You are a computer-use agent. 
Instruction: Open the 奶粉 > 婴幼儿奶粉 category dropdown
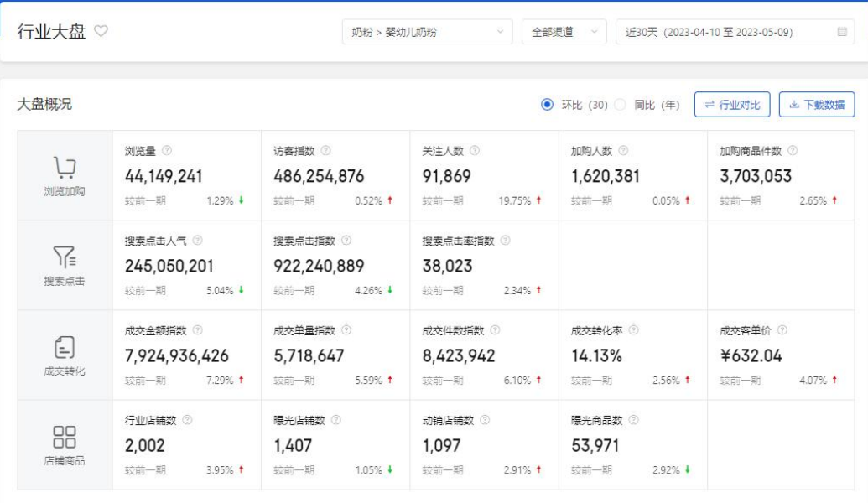coord(427,32)
